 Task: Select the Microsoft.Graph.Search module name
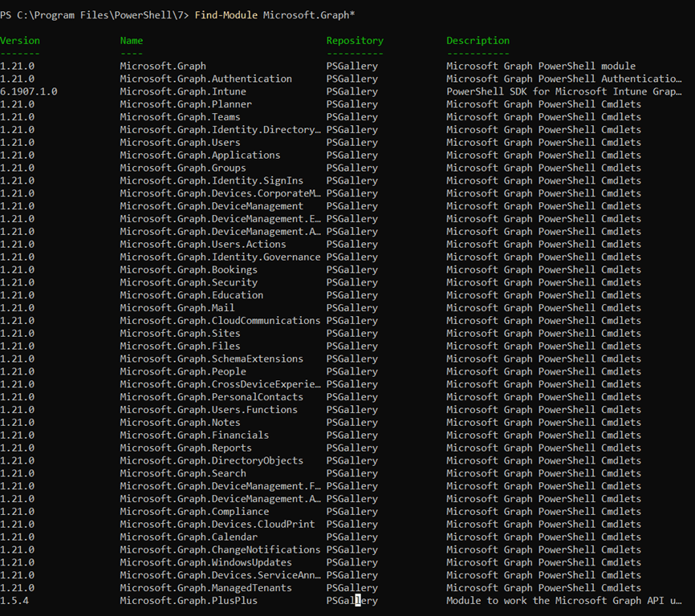[x=183, y=473]
